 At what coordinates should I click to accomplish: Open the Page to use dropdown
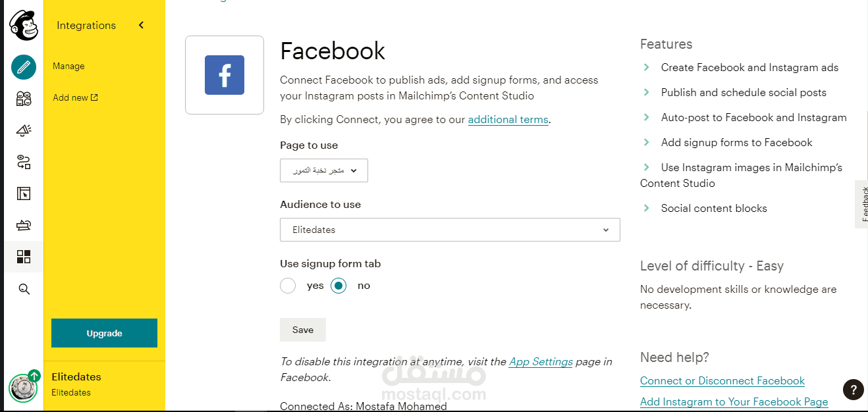coord(324,170)
